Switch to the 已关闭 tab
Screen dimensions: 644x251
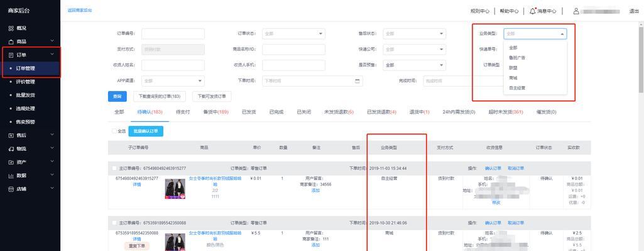tap(304, 112)
